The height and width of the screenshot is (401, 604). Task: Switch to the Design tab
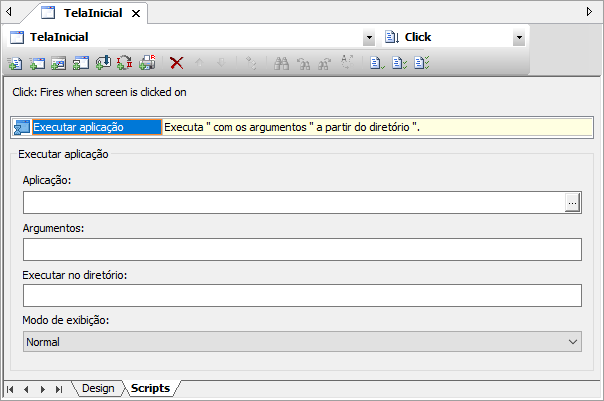(x=98, y=388)
